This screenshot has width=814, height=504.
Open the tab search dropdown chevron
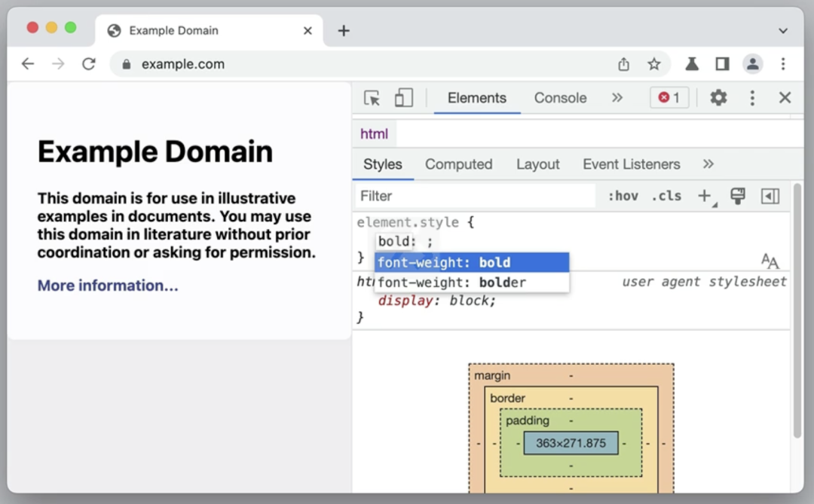click(x=783, y=31)
